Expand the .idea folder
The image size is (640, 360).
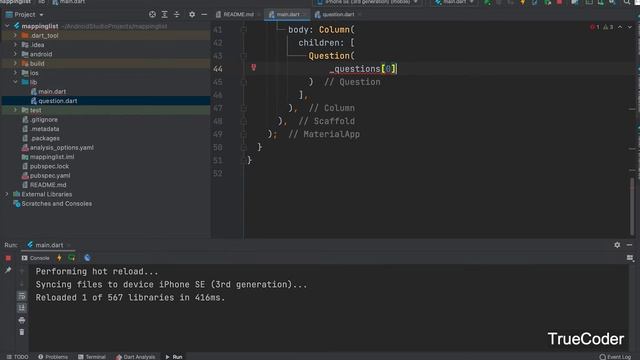point(16,45)
